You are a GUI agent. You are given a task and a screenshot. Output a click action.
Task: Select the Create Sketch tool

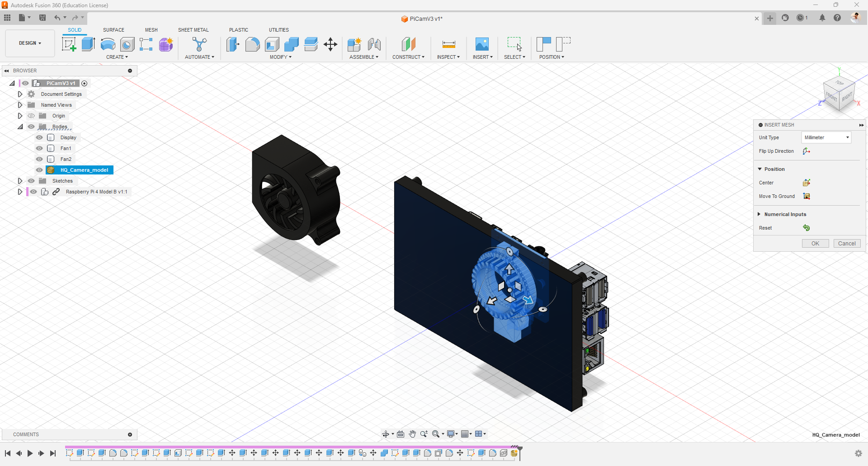point(69,45)
